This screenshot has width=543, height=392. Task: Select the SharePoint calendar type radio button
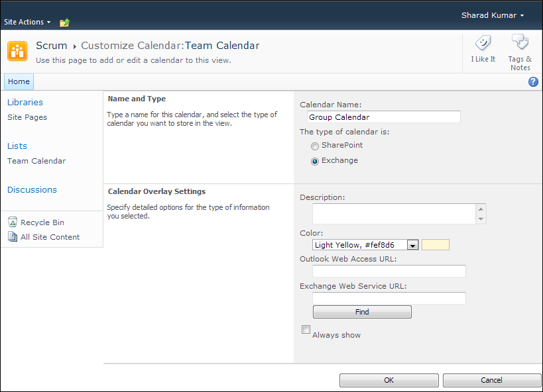coord(314,146)
